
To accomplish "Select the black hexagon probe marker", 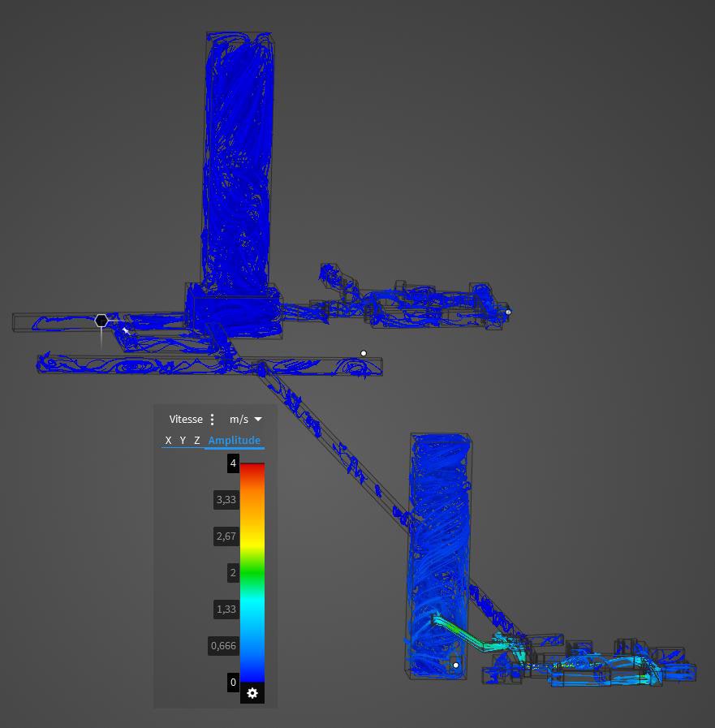I will tap(101, 321).
